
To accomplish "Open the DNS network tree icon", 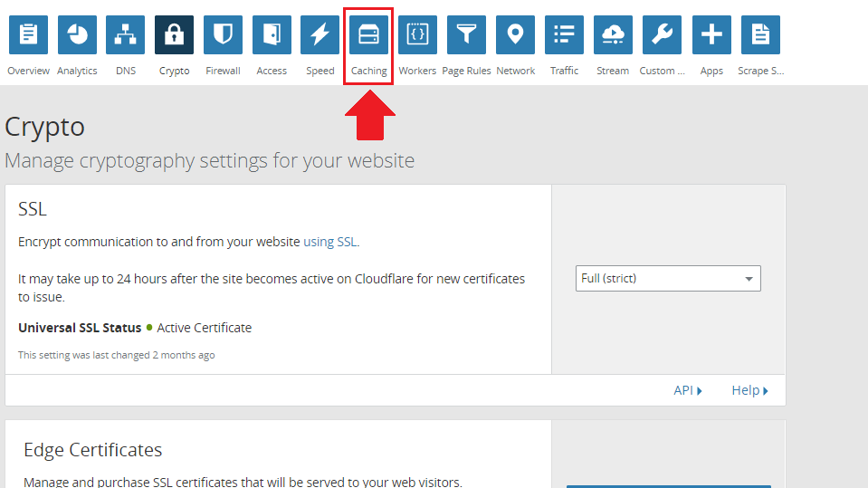I will pos(126,35).
